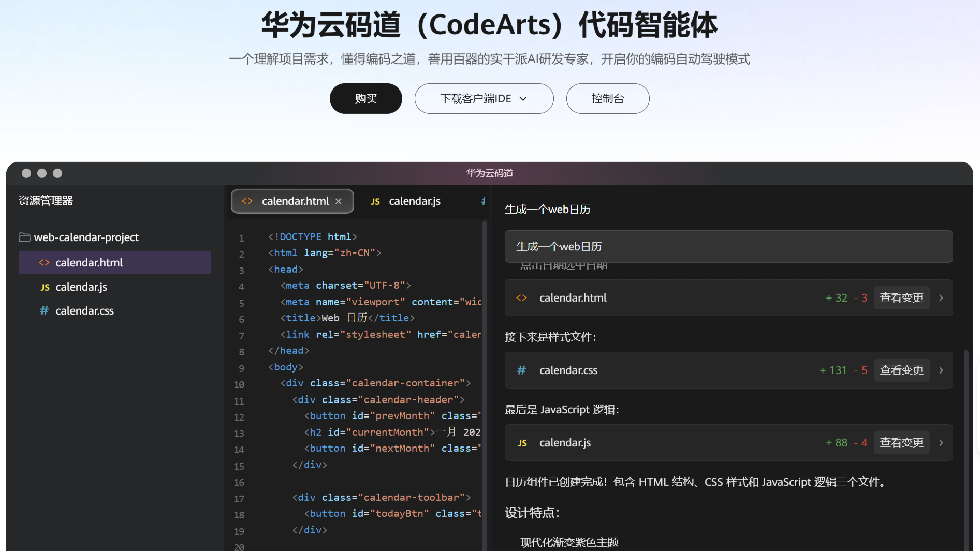Click the 购买 button
This screenshot has height=551, width=980.
pos(365,98)
